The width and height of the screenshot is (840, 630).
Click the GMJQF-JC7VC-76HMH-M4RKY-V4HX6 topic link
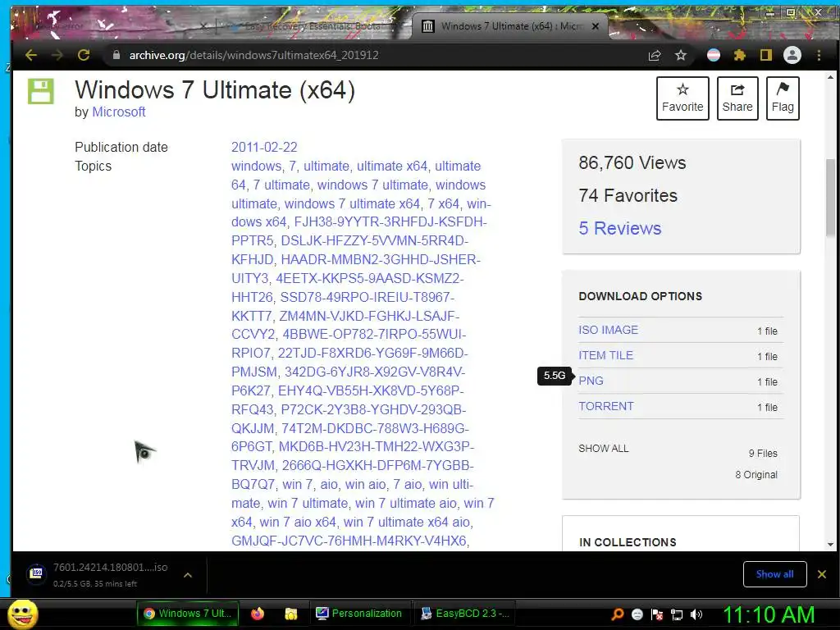[x=349, y=541]
